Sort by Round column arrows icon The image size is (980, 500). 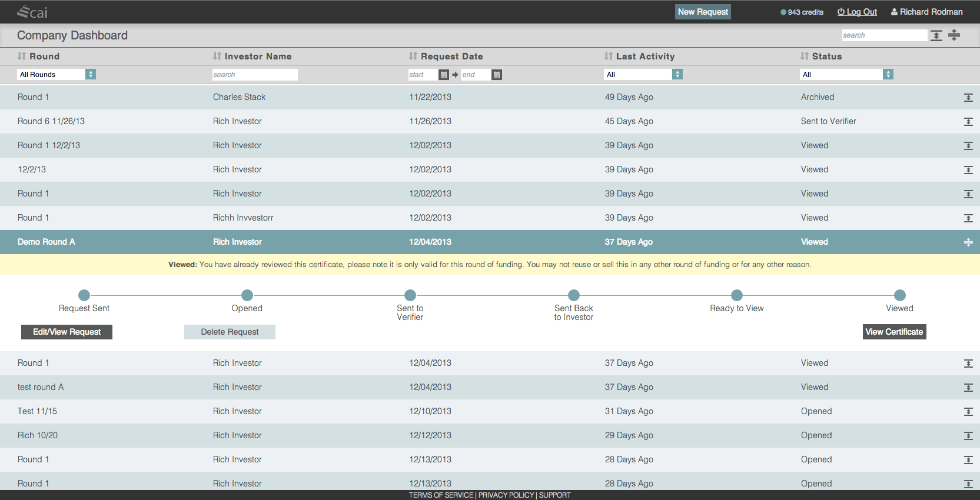(22, 56)
